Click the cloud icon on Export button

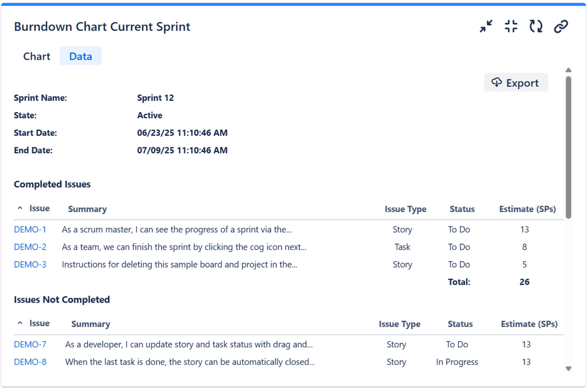click(x=496, y=82)
